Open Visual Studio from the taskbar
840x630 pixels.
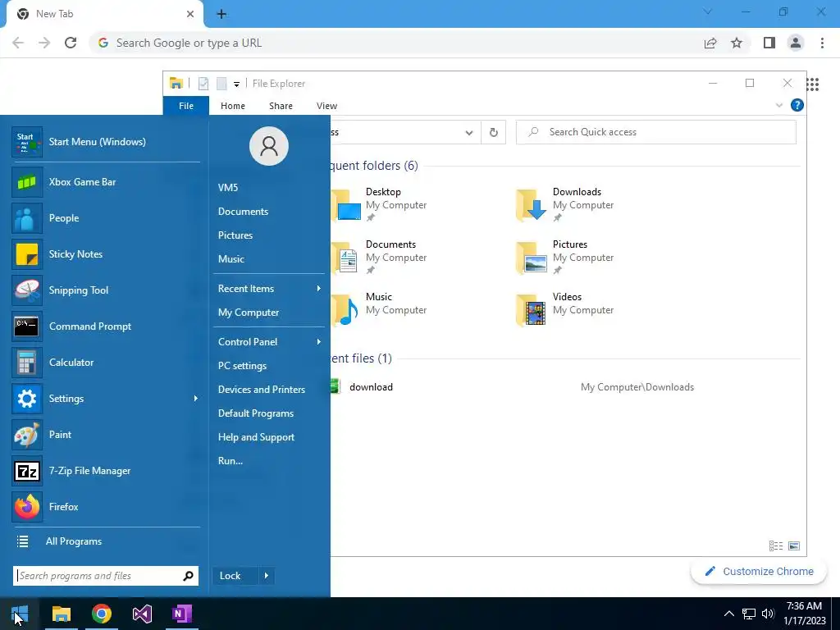click(x=142, y=614)
